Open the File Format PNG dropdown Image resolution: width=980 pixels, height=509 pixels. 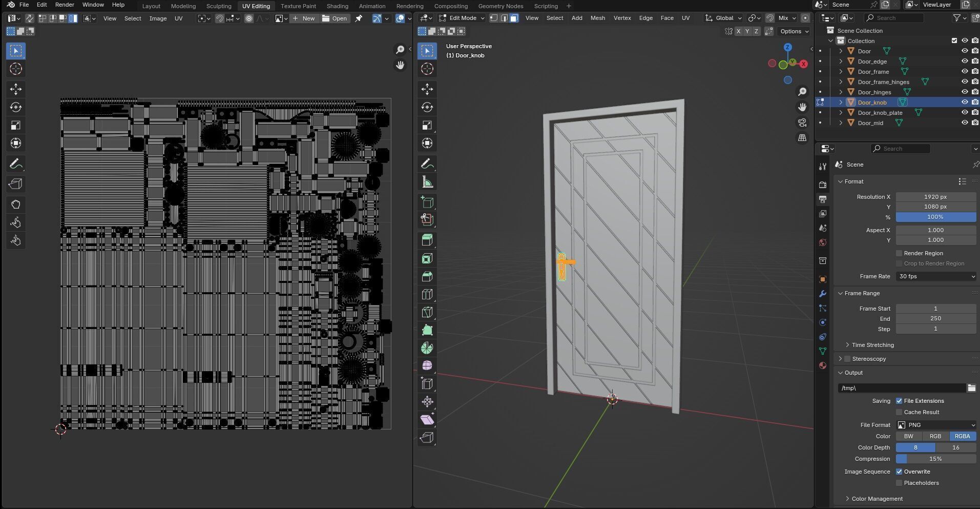point(936,425)
